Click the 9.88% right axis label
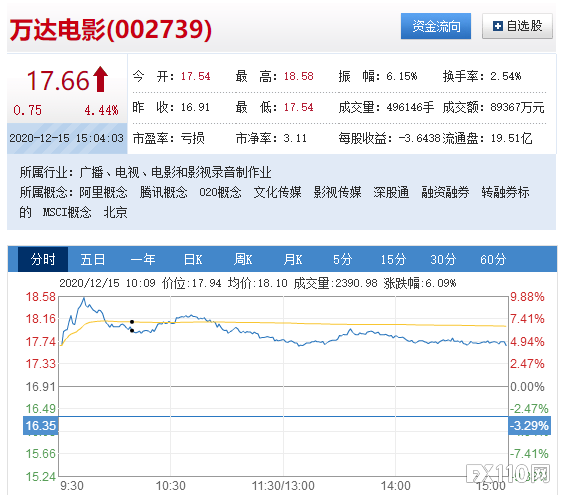Image resolution: width=565 pixels, height=495 pixels. pyautogui.click(x=527, y=297)
